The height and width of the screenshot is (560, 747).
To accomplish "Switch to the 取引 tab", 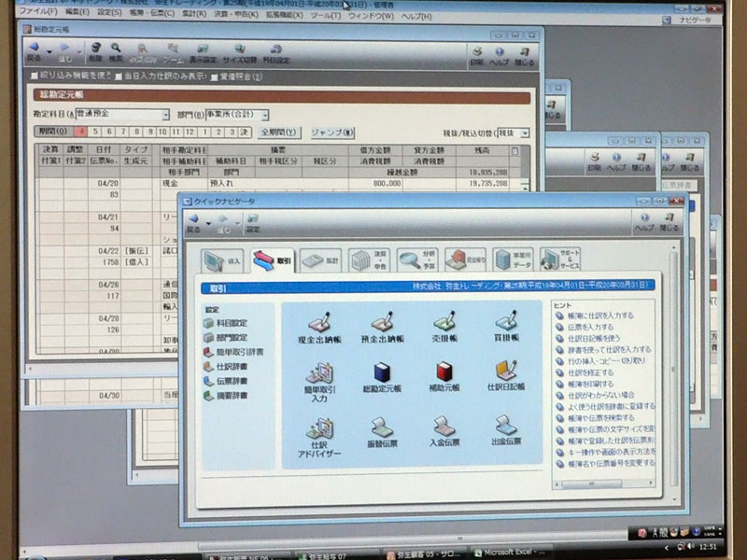I will click(x=273, y=260).
